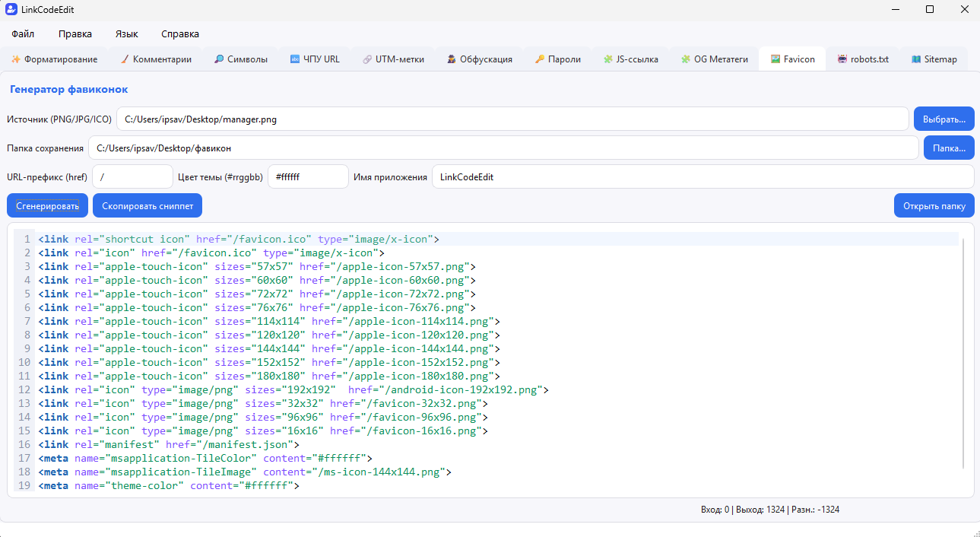Click the Сгенерировать button

tap(47, 206)
